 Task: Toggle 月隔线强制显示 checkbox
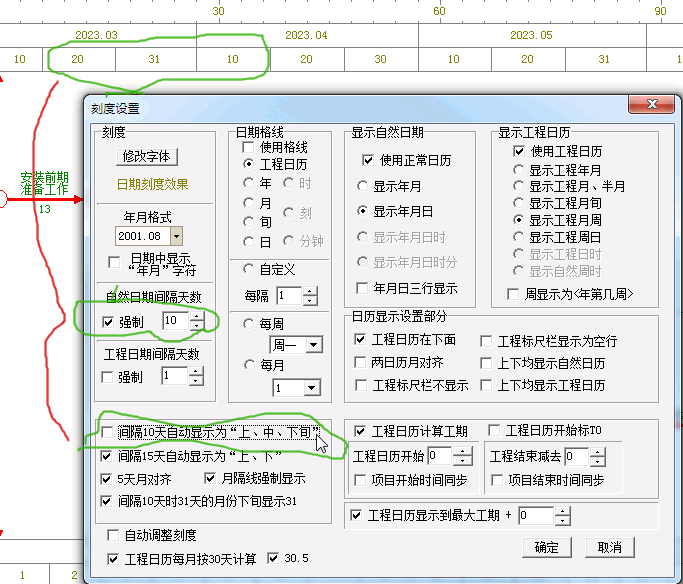coord(210,479)
